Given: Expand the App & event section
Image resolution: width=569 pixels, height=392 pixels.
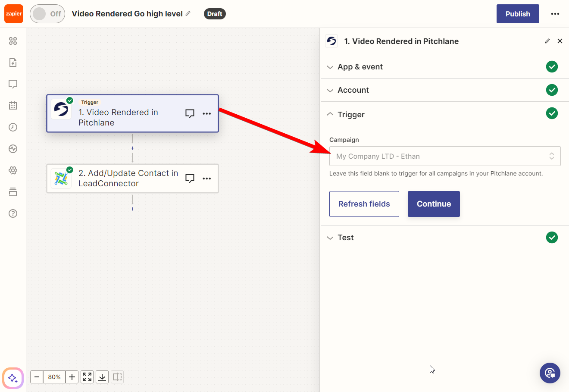Looking at the screenshot, I should tap(445, 67).
